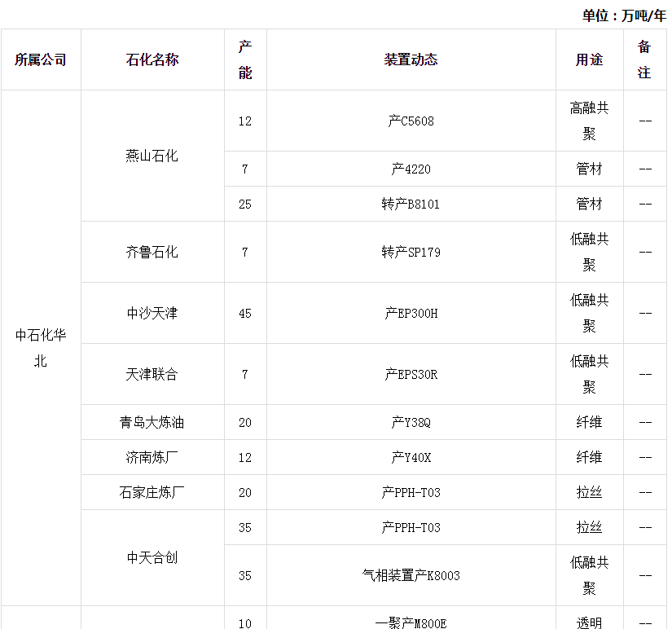Click the 装置动态 column header
Image resolution: width=672 pixels, height=629 pixels.
411,59
